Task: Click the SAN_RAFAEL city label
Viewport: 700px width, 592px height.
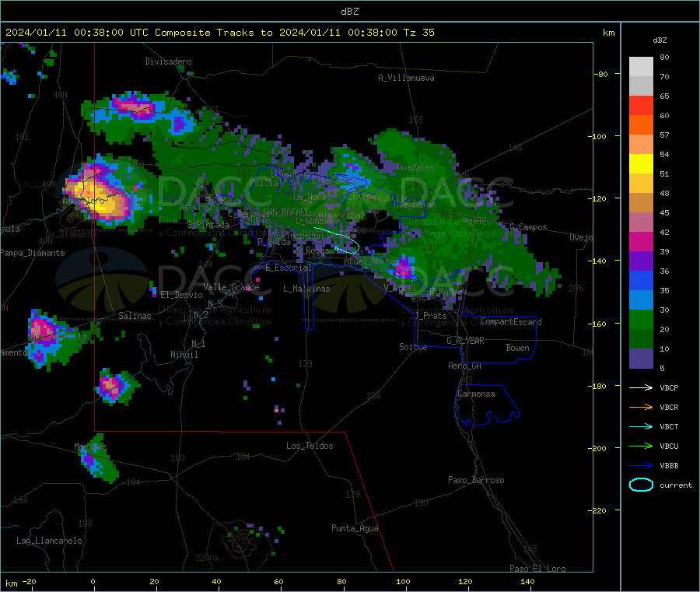Action: [x=285, y=212]
